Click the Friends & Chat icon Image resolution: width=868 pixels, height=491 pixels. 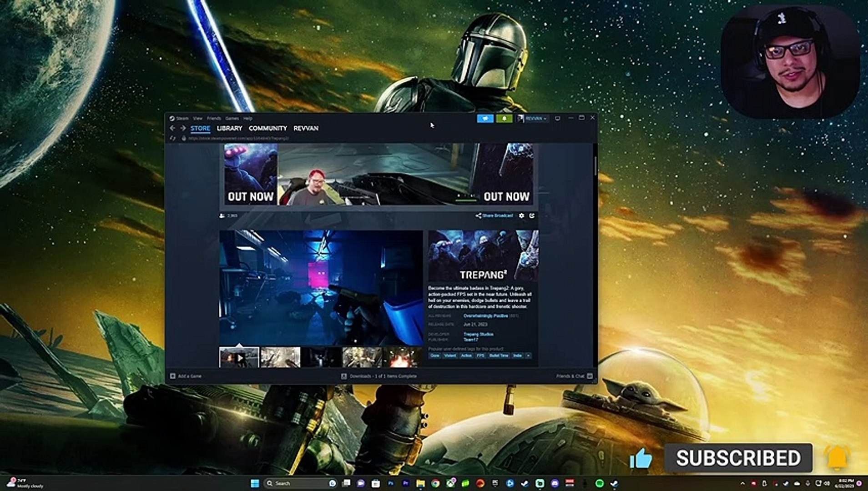coord(590,376)
